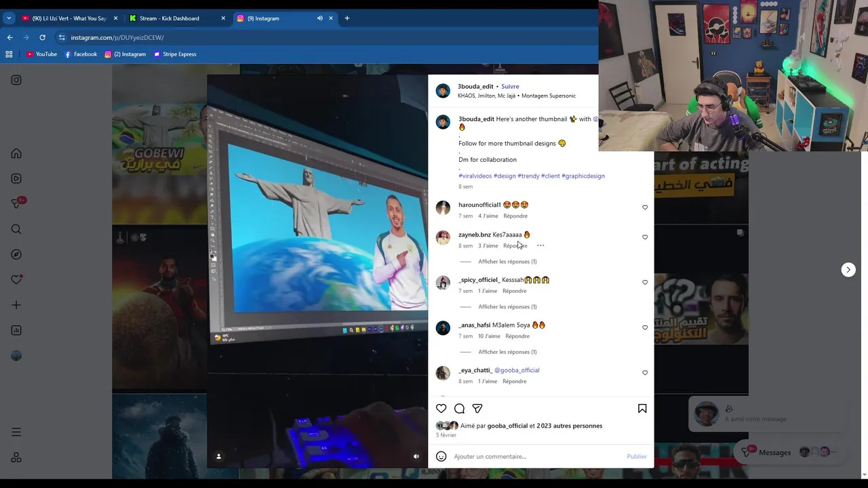Show the 10 J'aime on _anas_hafsi comment
Image resolution: width=868 pixels, height=488 pixels.
489,336
